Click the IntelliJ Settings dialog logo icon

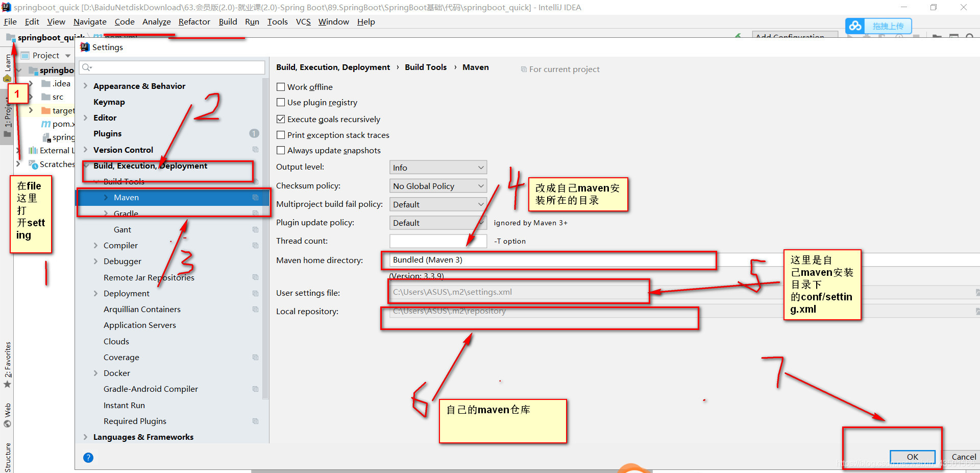85,47
